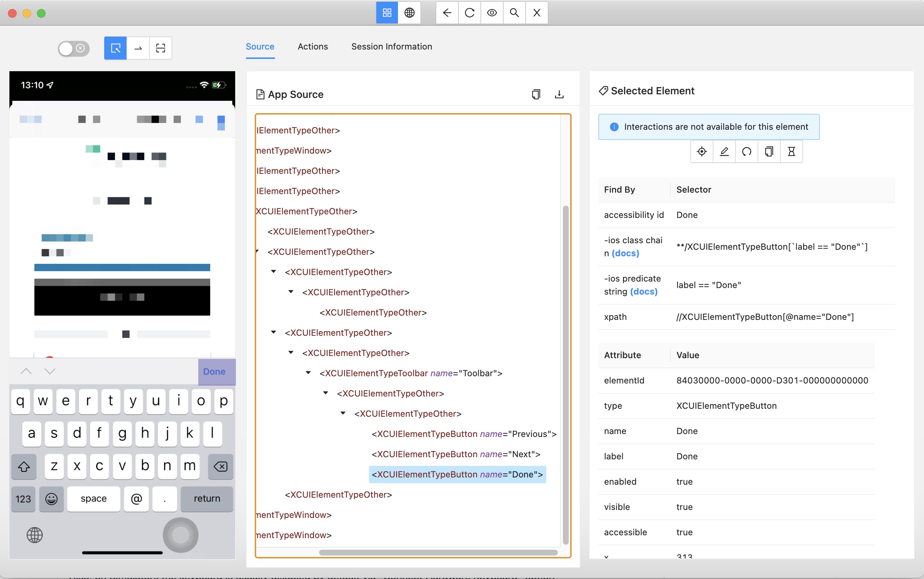Image resolution: width=924 pixels, height=579 pixels.
Task: Click the Send Keys pencil icon
Action: pos(724,152)
